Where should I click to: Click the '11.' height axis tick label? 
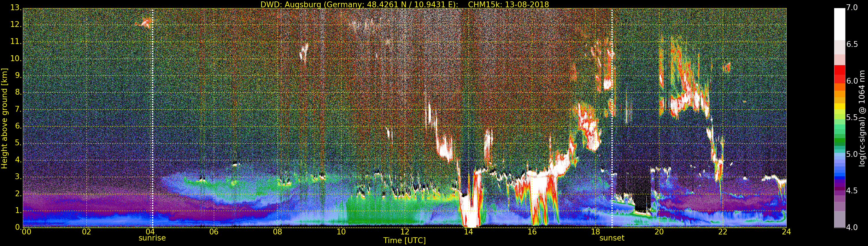pos(16,41)
